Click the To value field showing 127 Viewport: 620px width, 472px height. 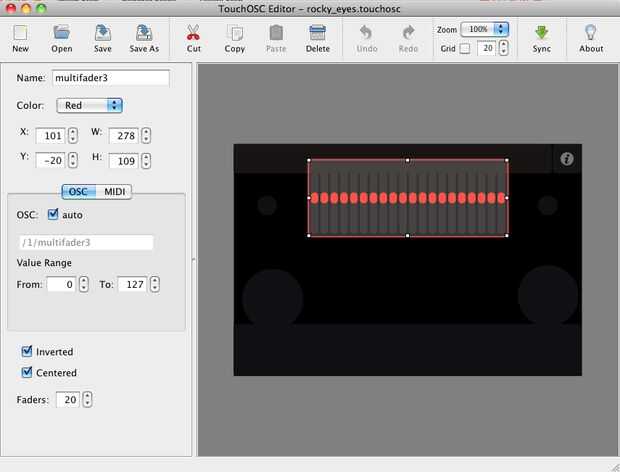132,284
